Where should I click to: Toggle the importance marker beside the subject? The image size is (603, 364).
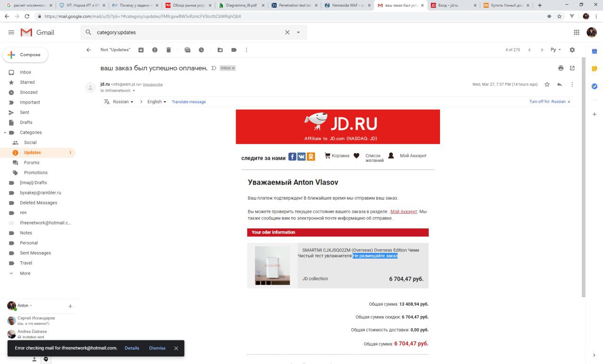click(x=214, y=68)
